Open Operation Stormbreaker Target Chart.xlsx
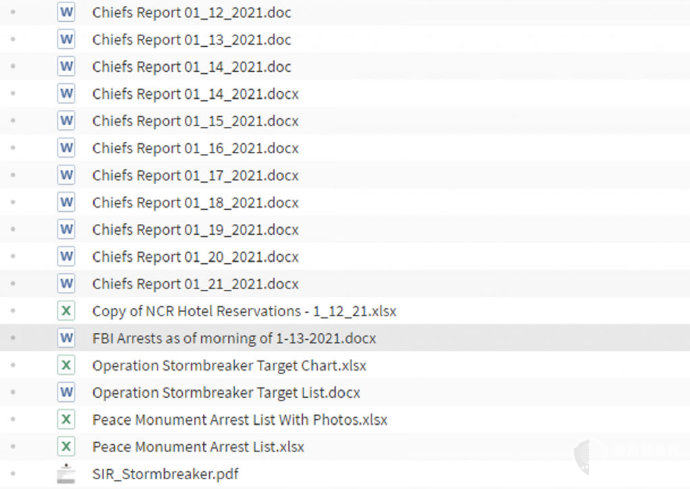 point(229,366)
